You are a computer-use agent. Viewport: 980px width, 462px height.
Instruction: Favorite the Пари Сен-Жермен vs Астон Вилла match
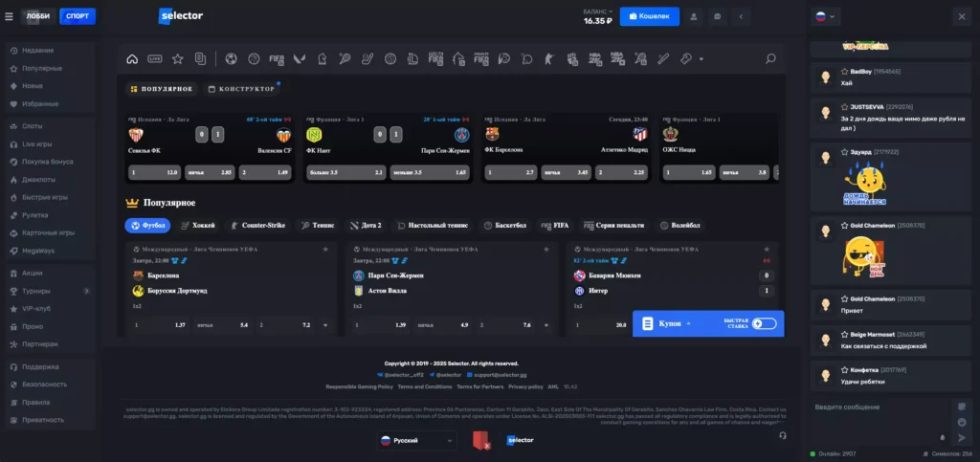546,249
